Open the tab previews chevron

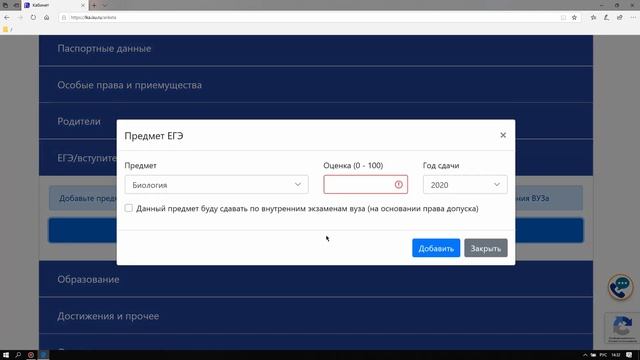pos(104,5)
